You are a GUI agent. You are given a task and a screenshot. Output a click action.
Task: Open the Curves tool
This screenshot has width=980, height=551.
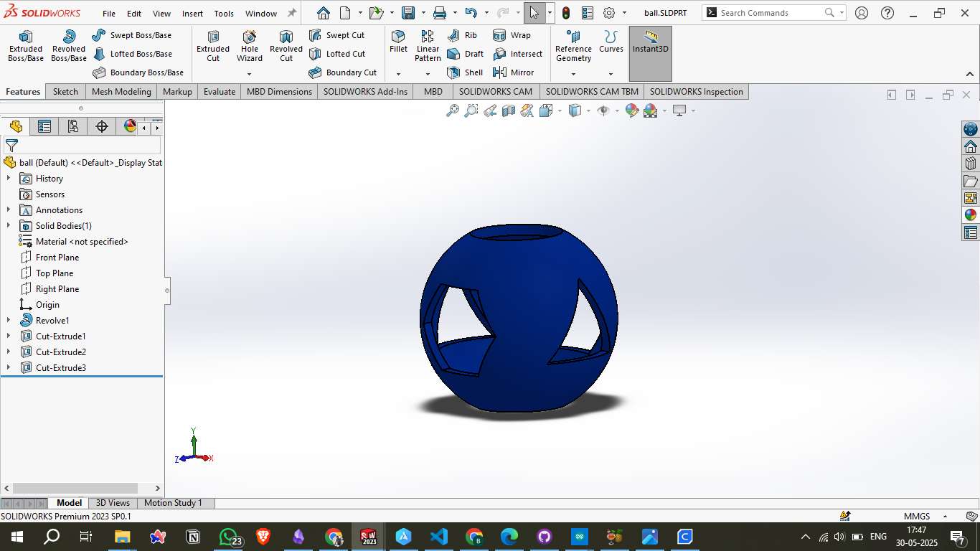(611, 42)
